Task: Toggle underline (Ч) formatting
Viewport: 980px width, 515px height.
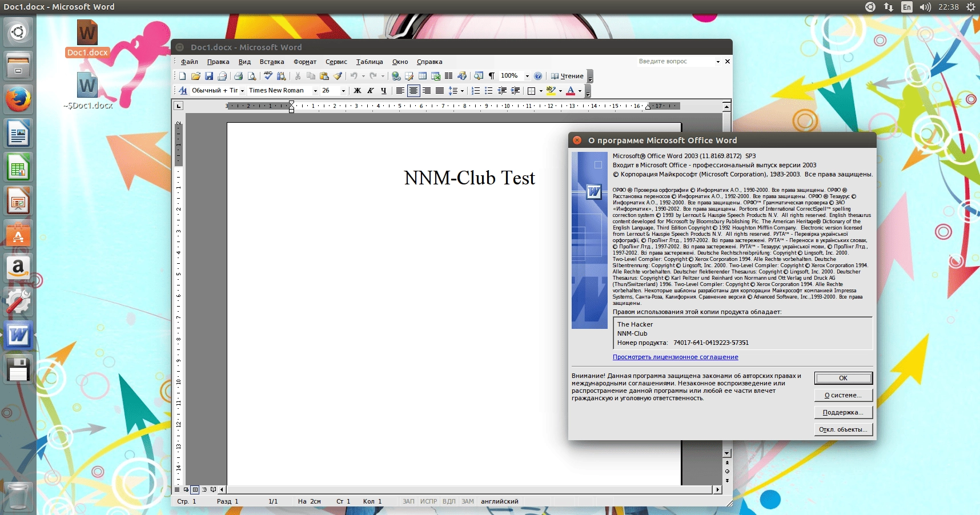Action: (384, 91)
